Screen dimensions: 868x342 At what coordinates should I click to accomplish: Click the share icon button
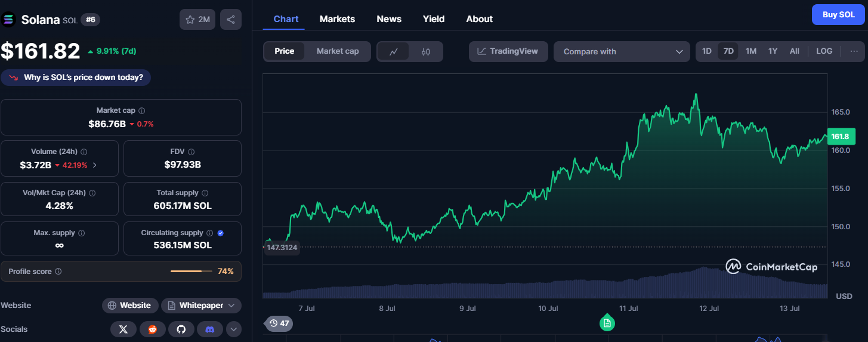[231, 20]
